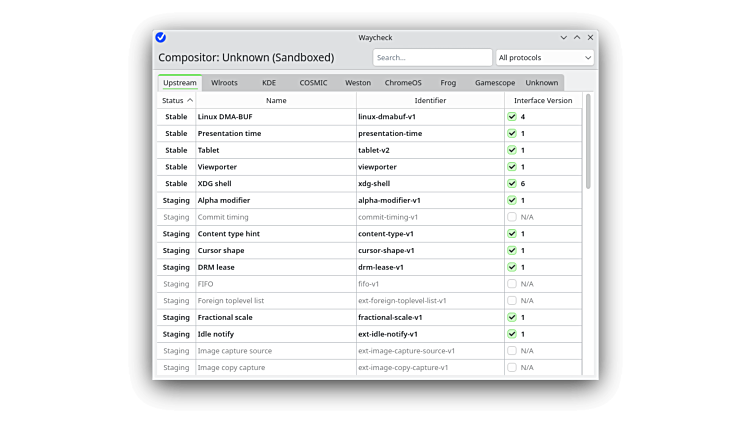Click the DRM lease checkbox

pos(512,267)
